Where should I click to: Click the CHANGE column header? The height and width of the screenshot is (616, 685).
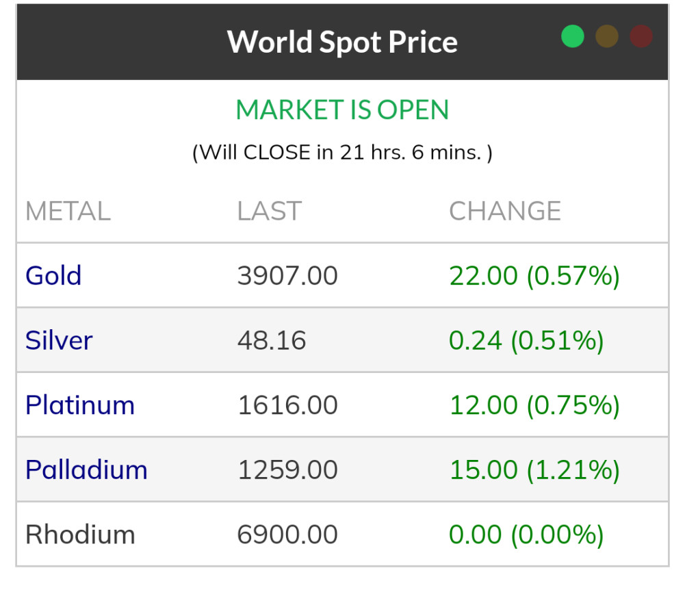pos(505,211)
